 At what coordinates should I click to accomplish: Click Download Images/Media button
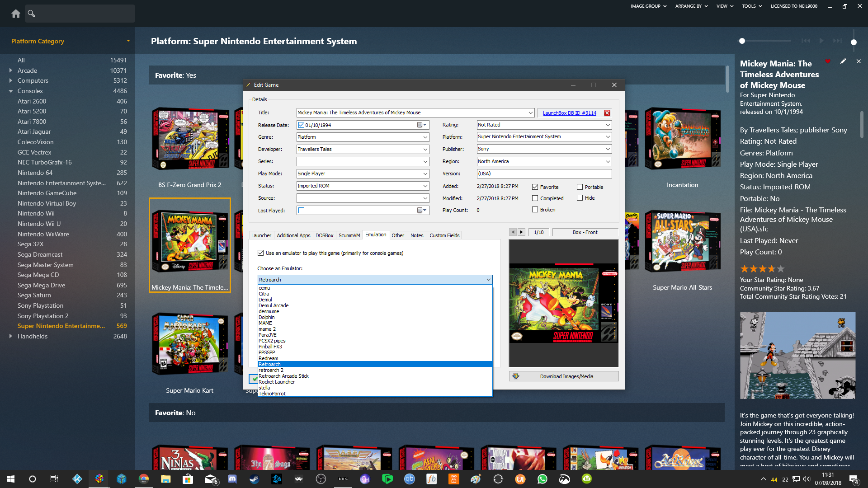(564, 376)
